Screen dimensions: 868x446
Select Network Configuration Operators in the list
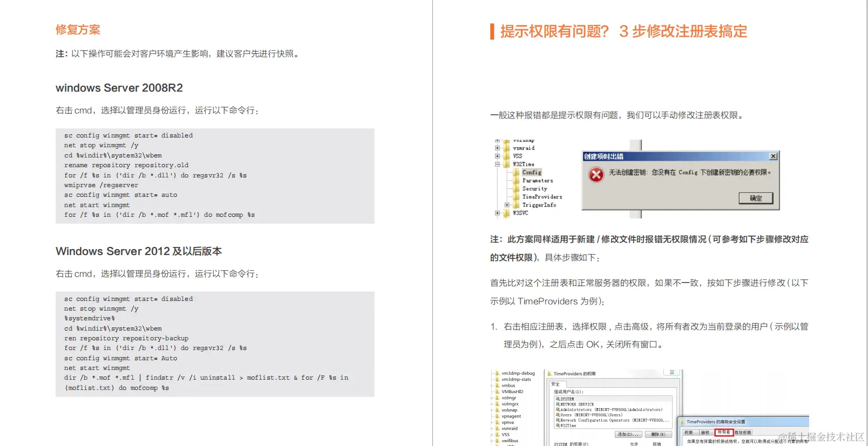click(614, 420)
